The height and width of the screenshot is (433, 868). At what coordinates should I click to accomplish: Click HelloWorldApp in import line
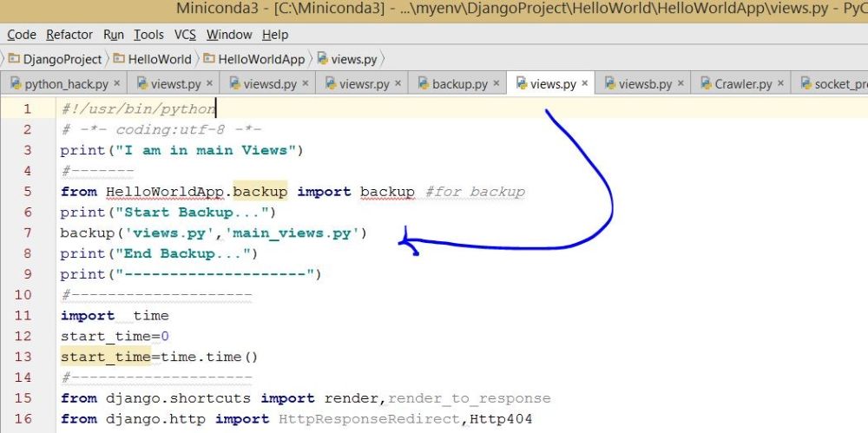166,192
